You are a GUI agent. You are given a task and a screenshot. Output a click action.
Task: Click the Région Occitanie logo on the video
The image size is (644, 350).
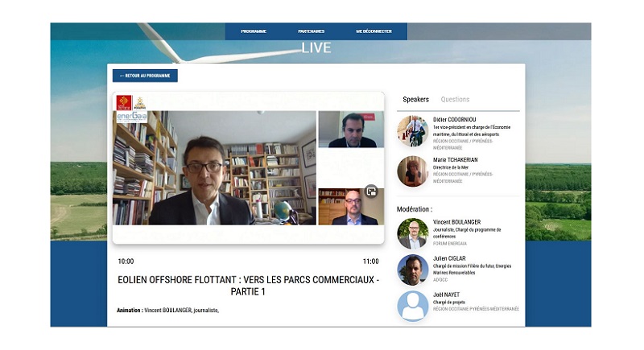(x=124, y=102)
